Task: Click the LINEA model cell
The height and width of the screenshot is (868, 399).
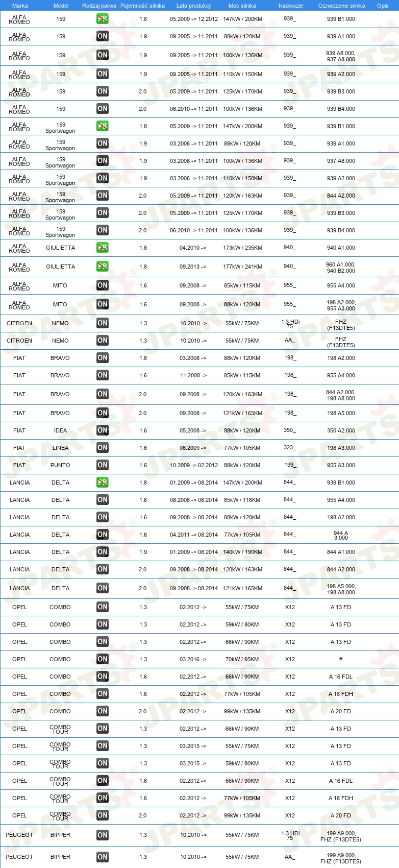Action: pyautogui.click(x=60, y=448)
